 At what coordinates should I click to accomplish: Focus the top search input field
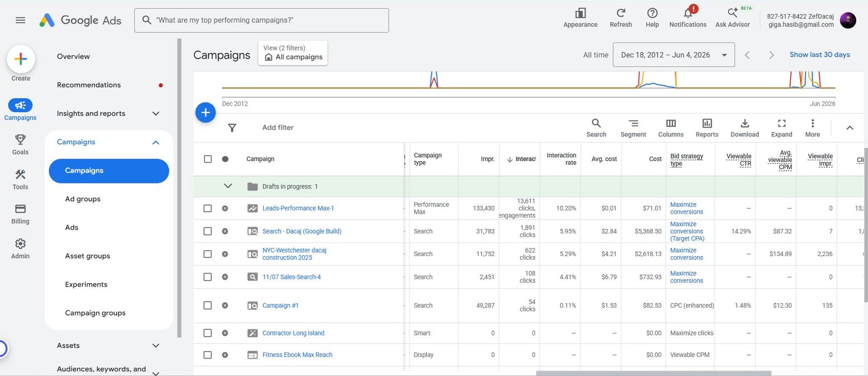(261, 20)
